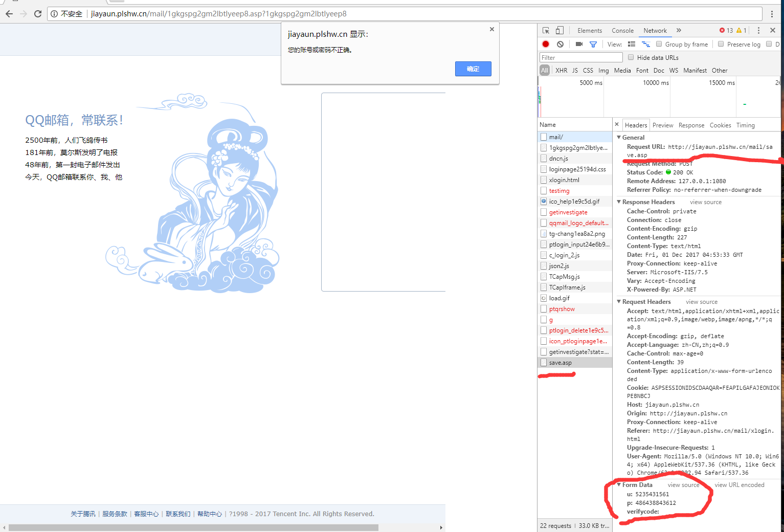Dismiss the alert dialog with its X icon

491,29
